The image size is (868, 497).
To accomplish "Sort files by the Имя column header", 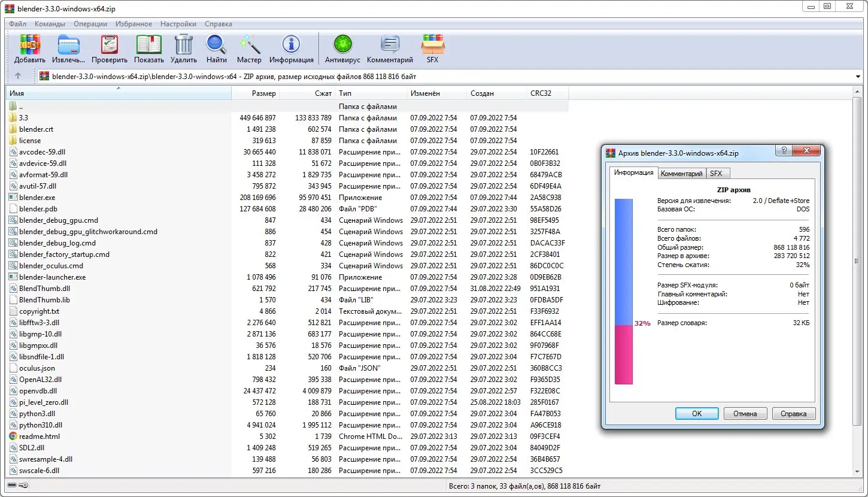I will (119, 93).
